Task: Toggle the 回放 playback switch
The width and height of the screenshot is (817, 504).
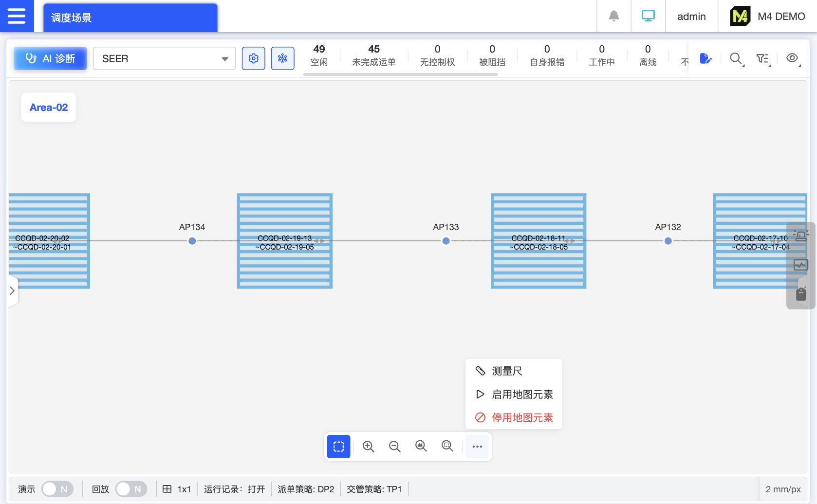Action: 131,489
